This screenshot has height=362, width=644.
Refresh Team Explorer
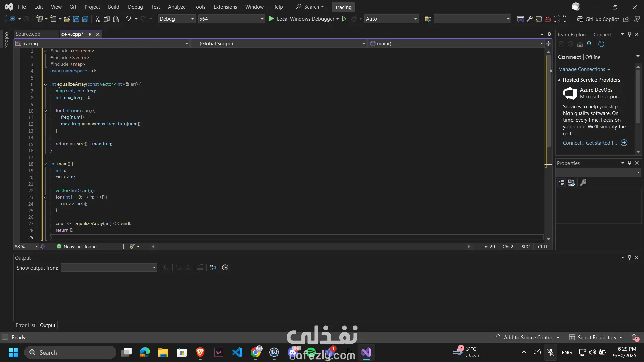[x=601, y=44]
